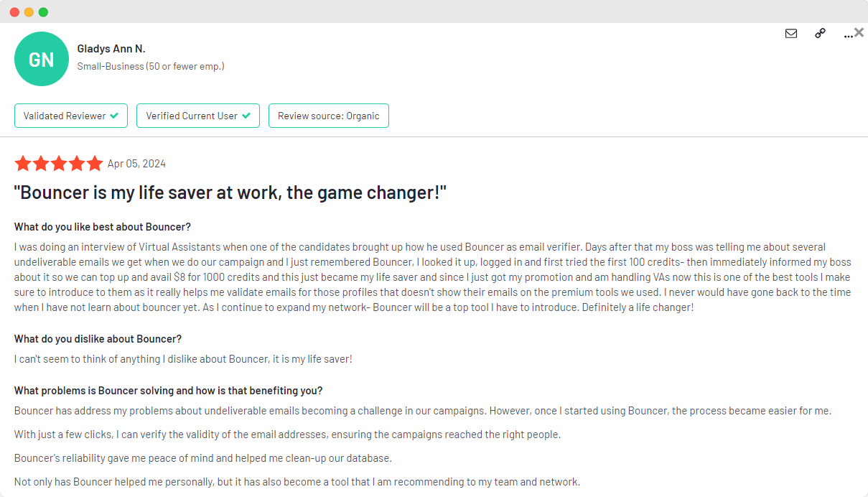The height and width of the screenshot is (497, 868).
Task: Click the first rating star
Action: [x=23, y=164]
